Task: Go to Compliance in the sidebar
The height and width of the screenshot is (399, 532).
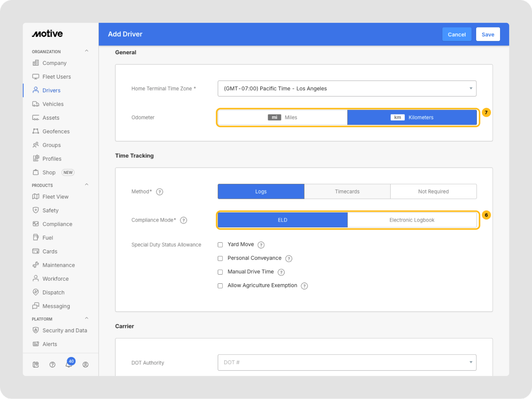Action: click(x=57, y=224)
